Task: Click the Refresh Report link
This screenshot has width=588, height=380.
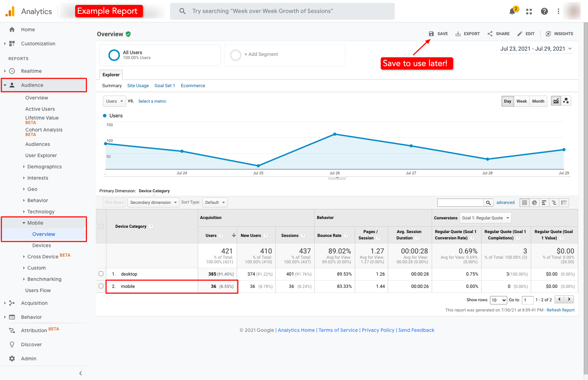Action: click(x=561, y=310)
